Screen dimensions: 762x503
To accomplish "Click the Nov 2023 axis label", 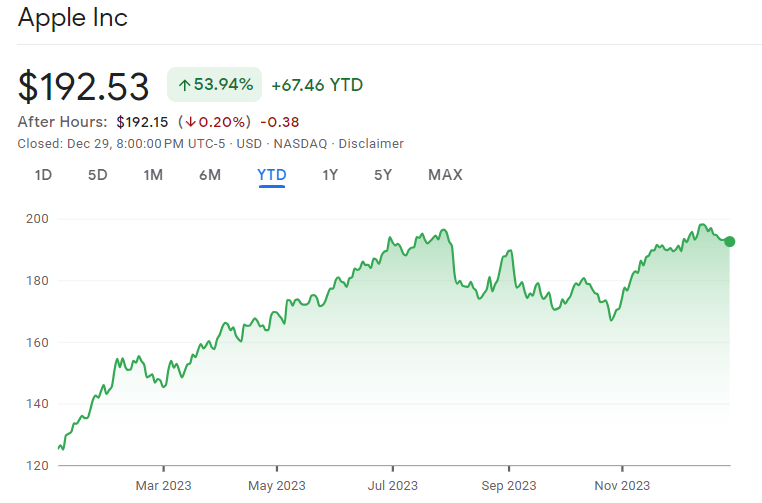I will pos(622,486).
